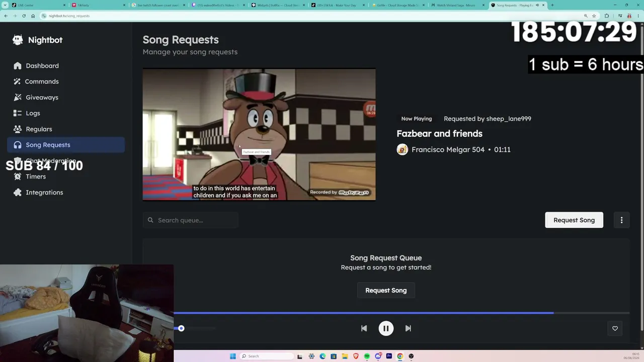This screenshot has width=644, height=362.
Task: Favorite the current song with heart icon
Action: 615,328
